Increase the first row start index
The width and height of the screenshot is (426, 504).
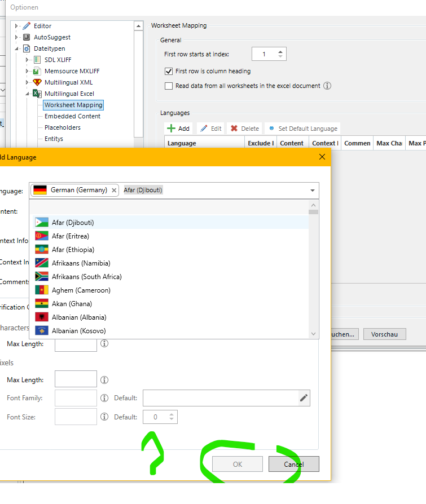tap(280, 51)
